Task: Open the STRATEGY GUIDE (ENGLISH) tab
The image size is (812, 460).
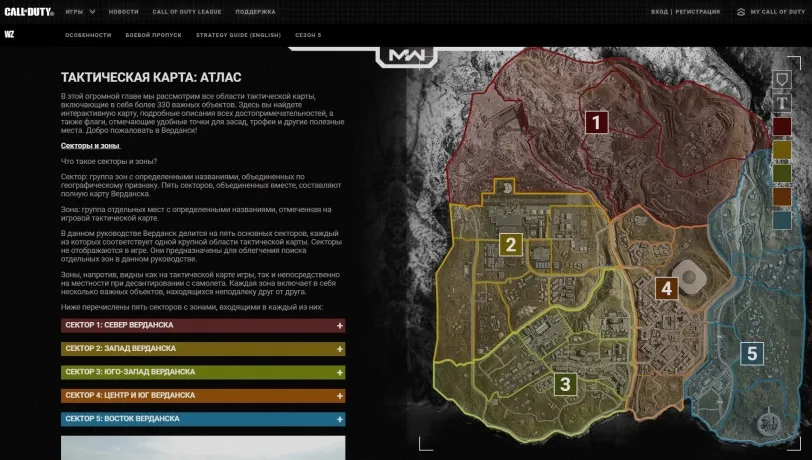Action: 238,35
